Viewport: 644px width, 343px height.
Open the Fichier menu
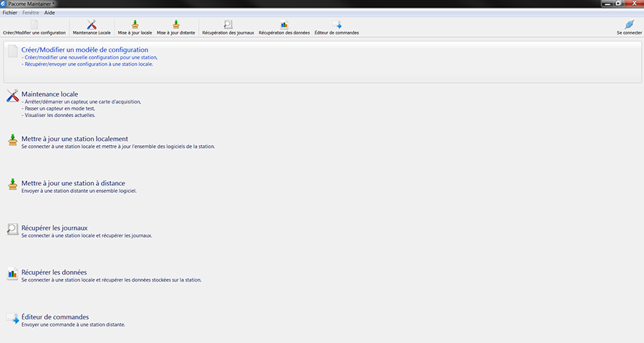10,13
